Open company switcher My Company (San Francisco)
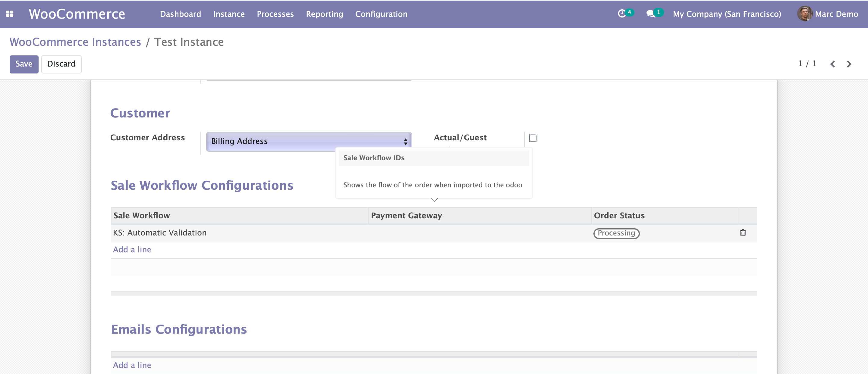The width and height of the screenshot is (868, 374). tap(727, 14)
